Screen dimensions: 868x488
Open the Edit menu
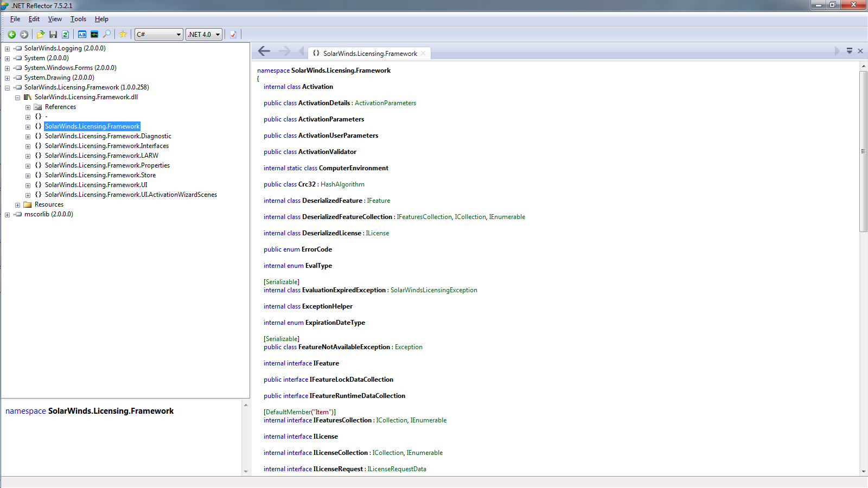pos(34,19)
